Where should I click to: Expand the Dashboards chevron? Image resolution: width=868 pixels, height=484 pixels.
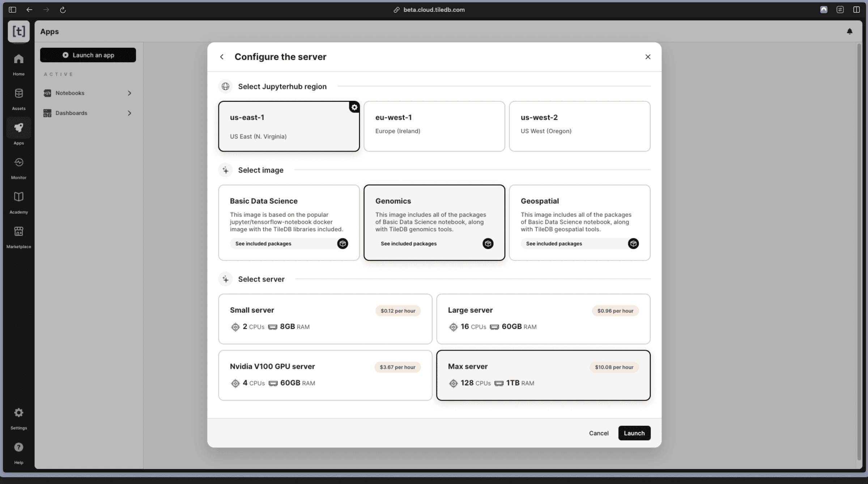coord(129,113)
